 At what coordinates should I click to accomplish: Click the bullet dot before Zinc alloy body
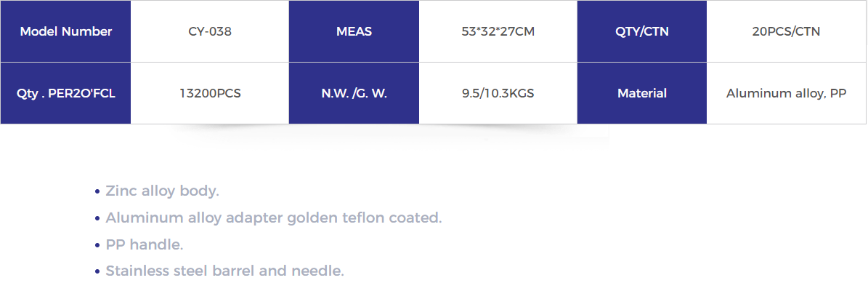pyautogui.click(x=97, y=192)
